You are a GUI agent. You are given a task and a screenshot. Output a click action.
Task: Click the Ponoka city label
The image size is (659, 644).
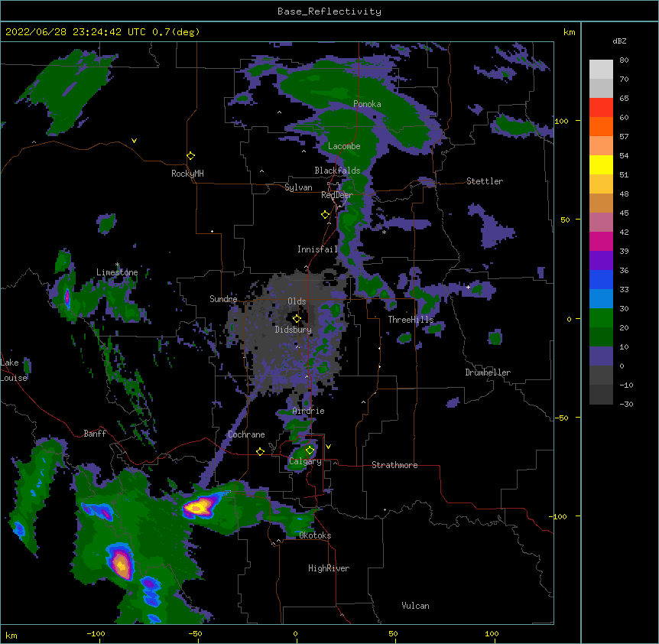367,104
